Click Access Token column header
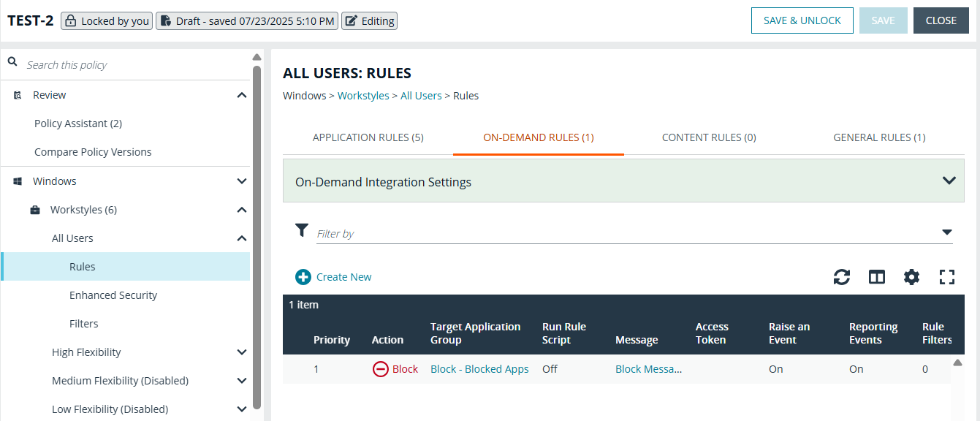 [712, 333]
